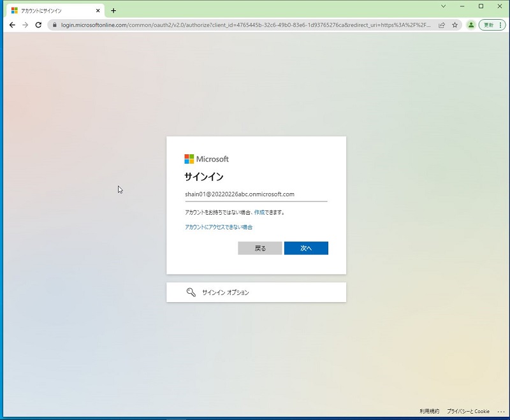Open アカウントにアクセスできない場合 link
510x420 pixels.
(x=219, y=227)
